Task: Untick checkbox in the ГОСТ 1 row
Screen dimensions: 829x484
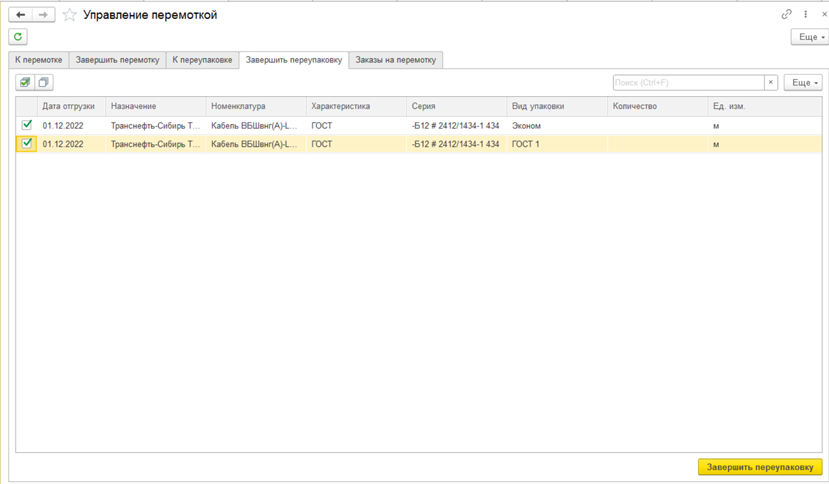Action: [x=27, y=143]
